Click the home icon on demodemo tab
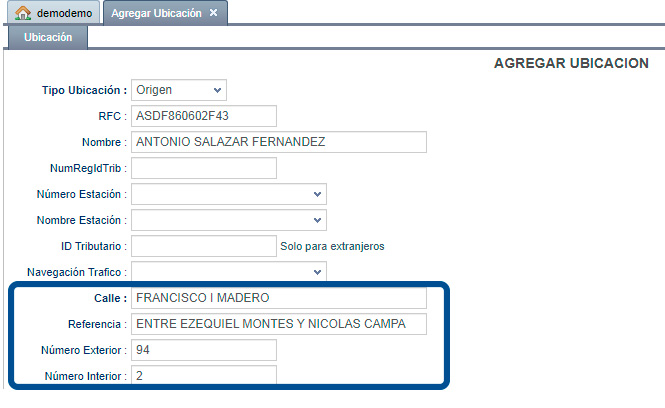Image resolution: width=665 pixels, height=408 pixels. pos(23,13)
